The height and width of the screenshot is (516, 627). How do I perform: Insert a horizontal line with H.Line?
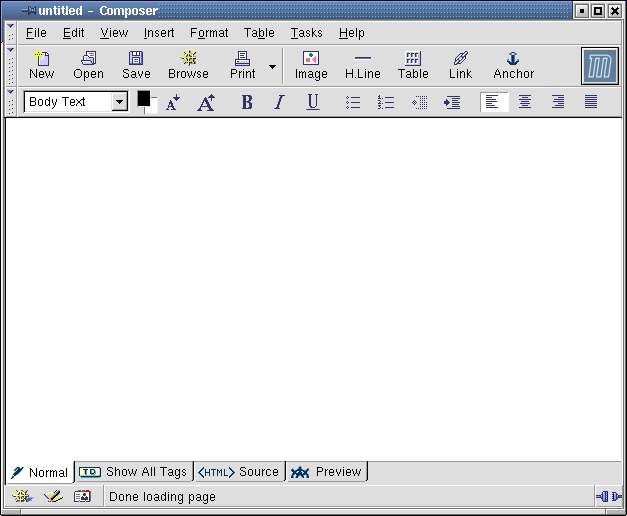363,66
